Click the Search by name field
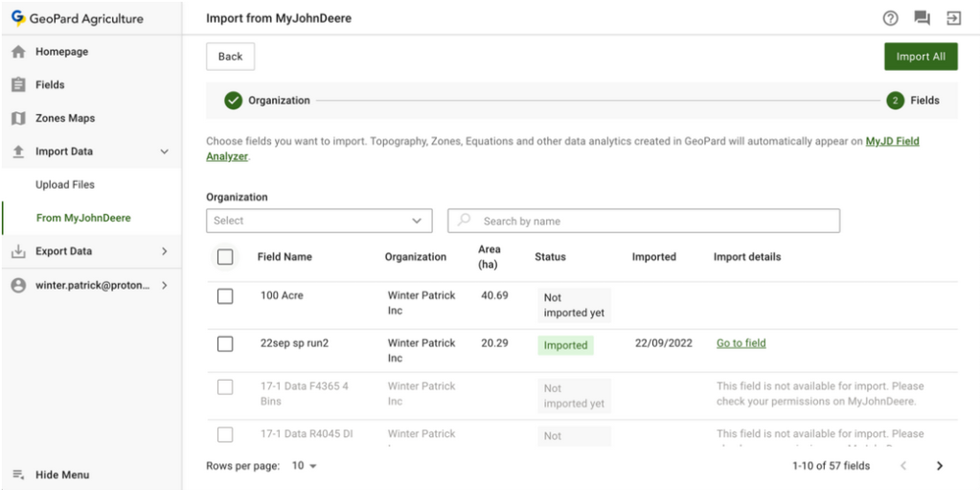The height and width of the screenshot is (490, 980). 656,222
